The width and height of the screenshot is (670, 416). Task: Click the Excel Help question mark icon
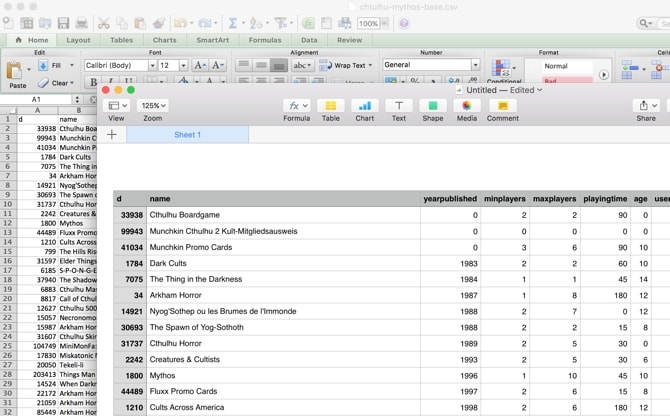(x=404, y=23)
